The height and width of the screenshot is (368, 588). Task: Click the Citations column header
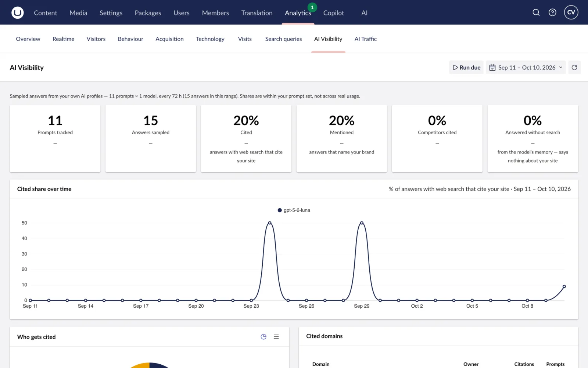click(x=524, y=364)
